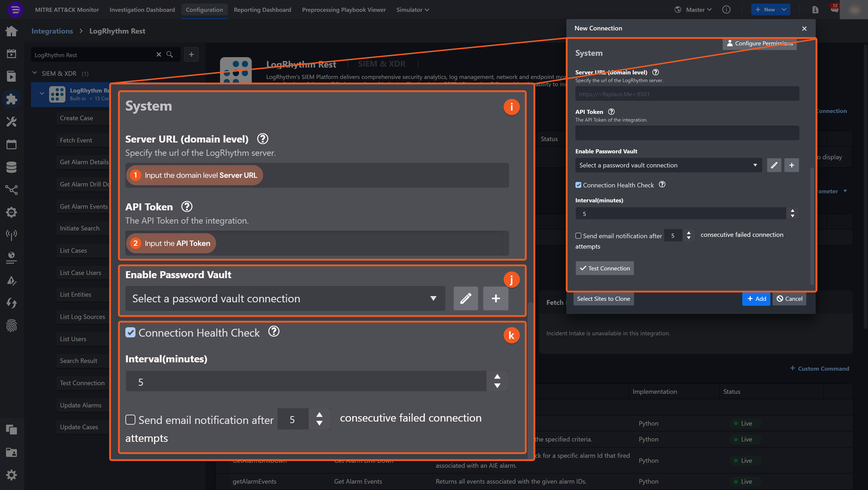Increase Interval(minutes) with the stepper up arrow

(793, 211)
